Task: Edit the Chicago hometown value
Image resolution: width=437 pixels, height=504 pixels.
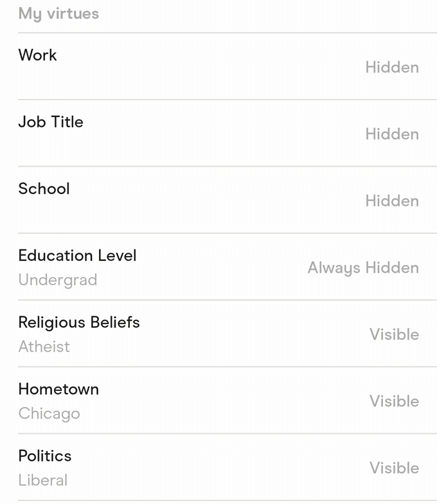Action: pyautogui.click(x=49, y=414)
